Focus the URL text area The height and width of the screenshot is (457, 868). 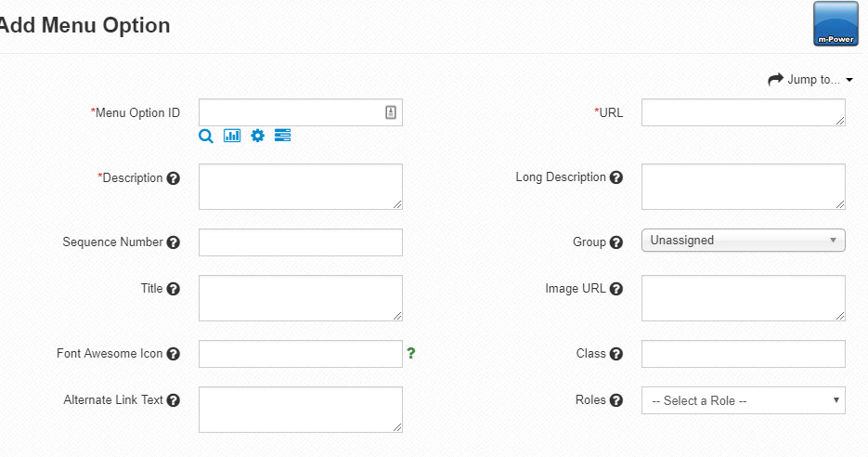pos(743,112)
